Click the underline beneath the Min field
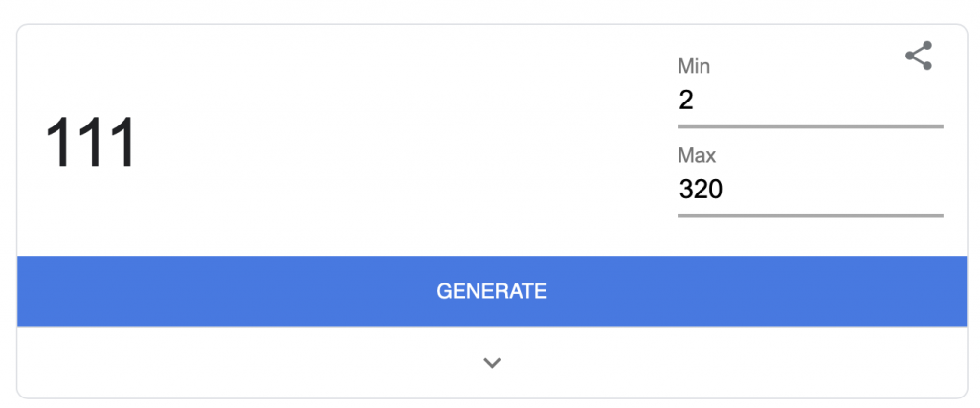980x408 pixels. tap(810, 126)
